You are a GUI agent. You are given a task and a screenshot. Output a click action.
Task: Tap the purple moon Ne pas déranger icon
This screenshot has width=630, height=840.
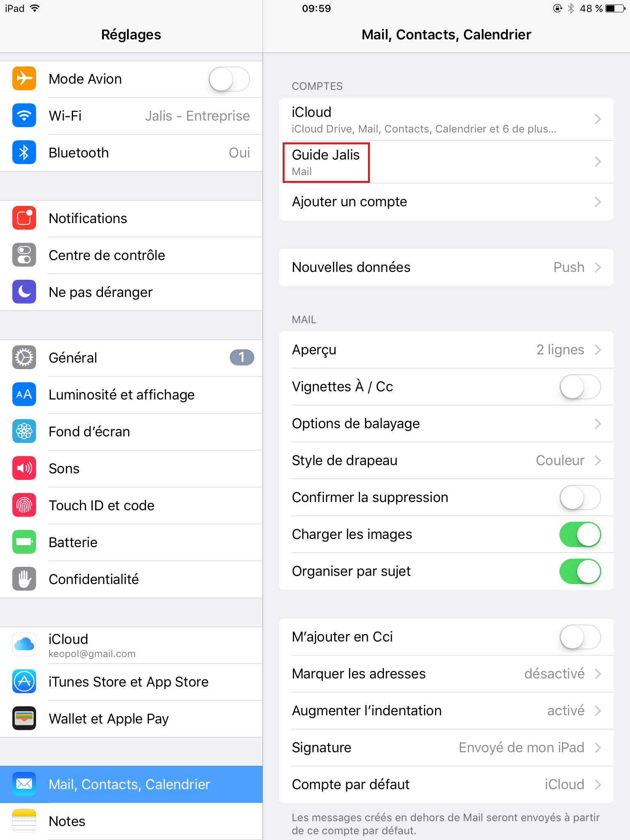click(x=24, y=292)
